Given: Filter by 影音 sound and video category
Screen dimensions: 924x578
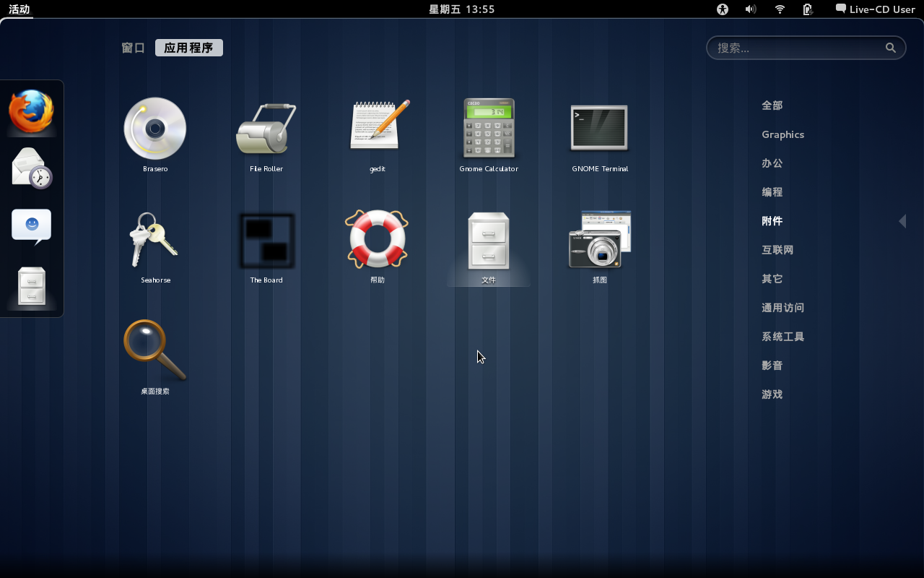Looking at the screenshot, I should (772, 366).
